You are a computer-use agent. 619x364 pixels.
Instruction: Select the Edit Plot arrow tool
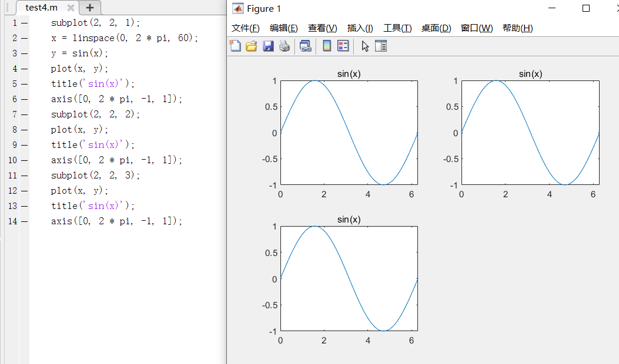[x=365, y=46]
